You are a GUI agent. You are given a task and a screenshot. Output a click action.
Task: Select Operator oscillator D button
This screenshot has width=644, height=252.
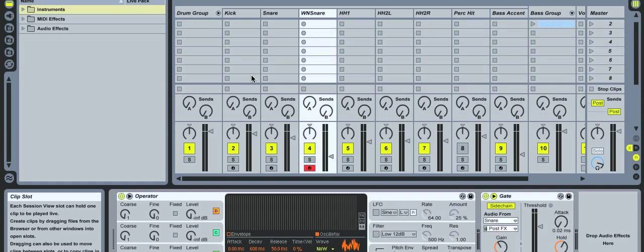pyautogui.click(x=216, y=211)
